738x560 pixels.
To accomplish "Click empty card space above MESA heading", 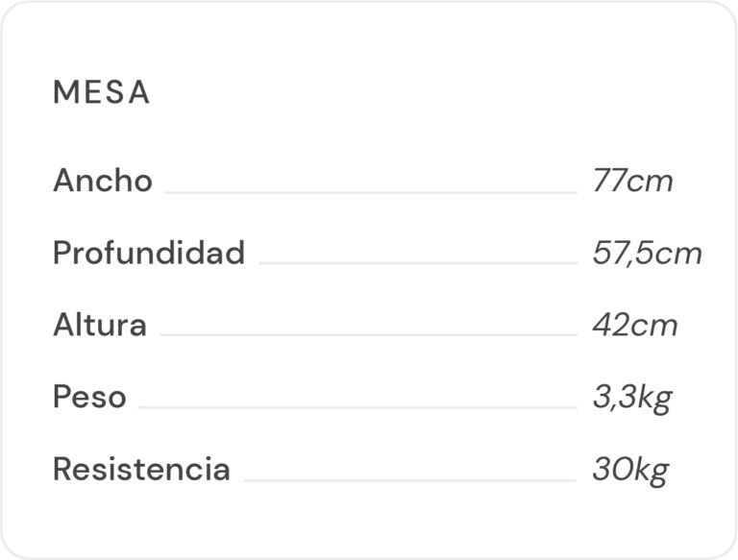I will click(369, 38).
